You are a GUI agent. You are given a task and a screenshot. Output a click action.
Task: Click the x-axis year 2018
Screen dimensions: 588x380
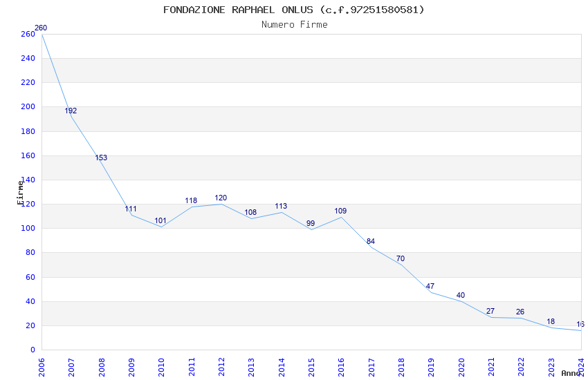(402, 367)
